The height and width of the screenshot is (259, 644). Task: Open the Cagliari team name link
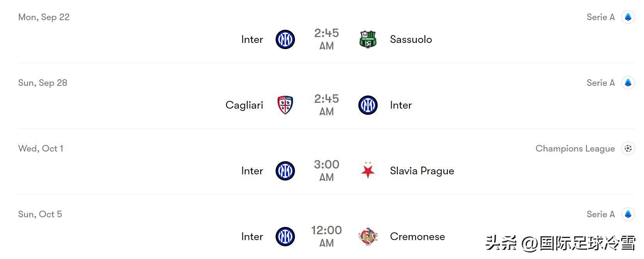pos(244,105)
